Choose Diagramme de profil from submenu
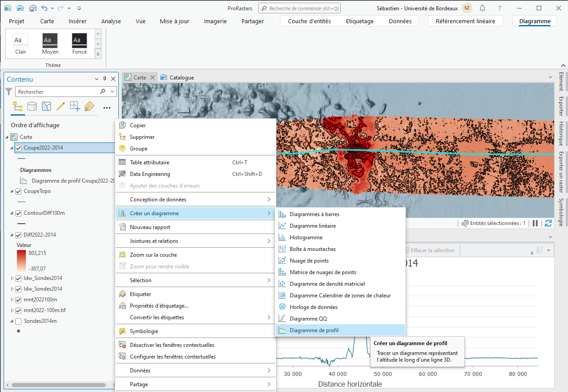This screenshot has width=568, height=392. click(x=313, y=330)
